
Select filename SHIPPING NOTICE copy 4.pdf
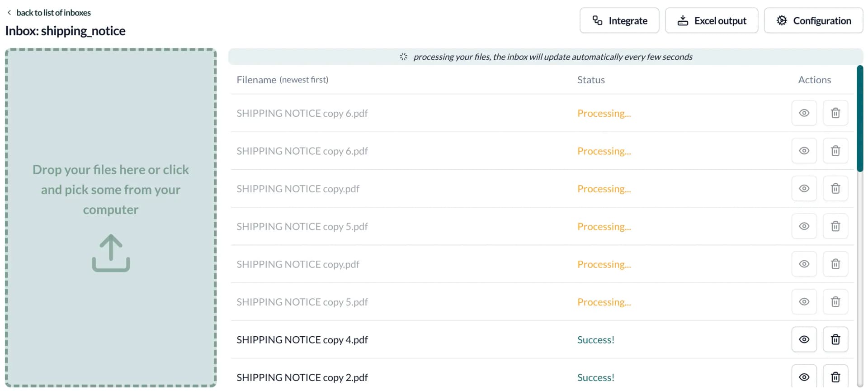(302, 339)
